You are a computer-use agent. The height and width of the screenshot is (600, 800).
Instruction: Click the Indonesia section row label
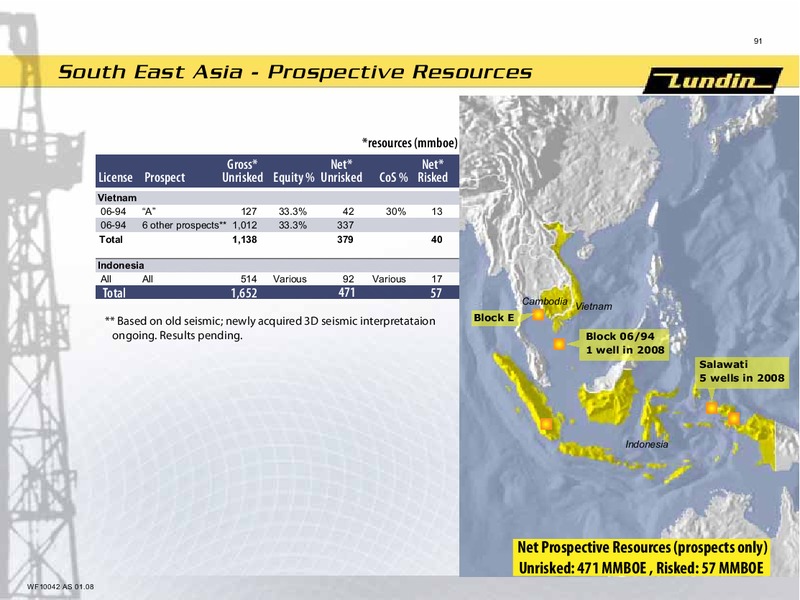[120, 265]
